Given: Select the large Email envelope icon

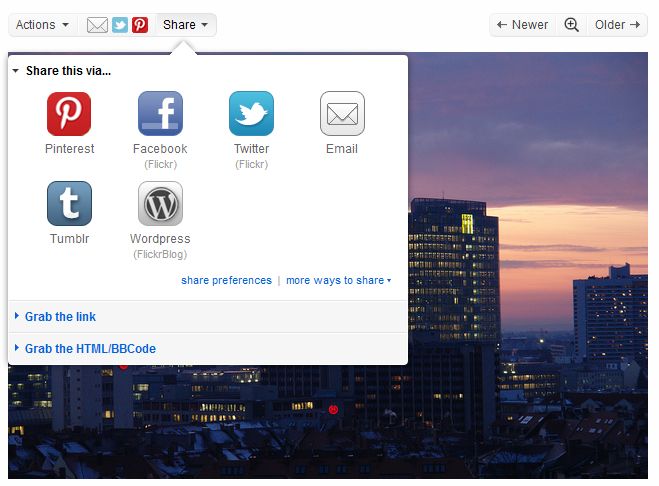Looking at the screenshot, I should pos(342,114).
